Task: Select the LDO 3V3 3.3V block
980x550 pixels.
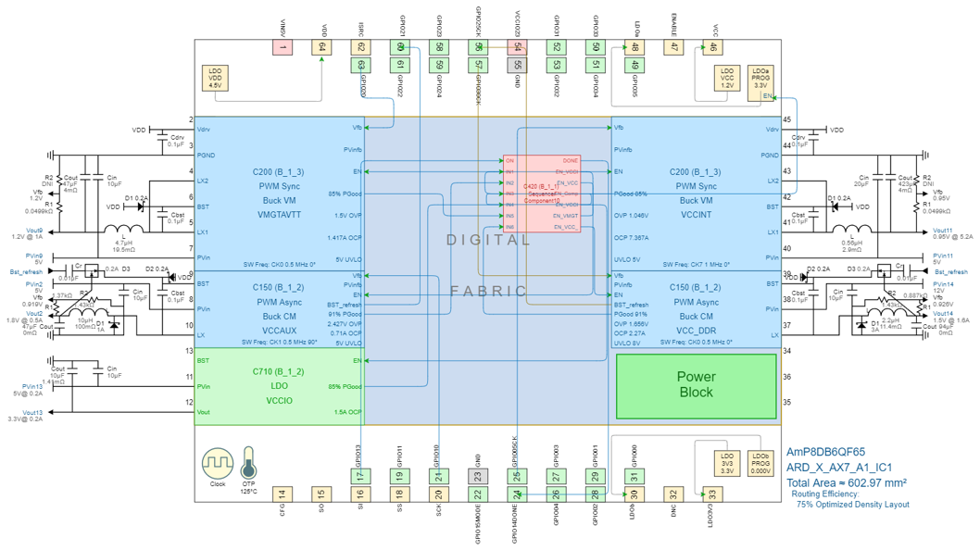Action: point(727,464)
